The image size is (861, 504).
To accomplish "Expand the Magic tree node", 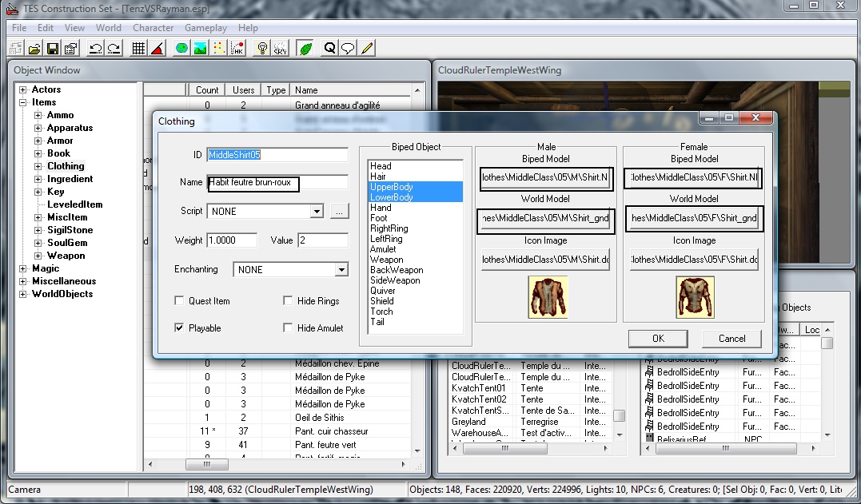I will [x=23, y=268].
